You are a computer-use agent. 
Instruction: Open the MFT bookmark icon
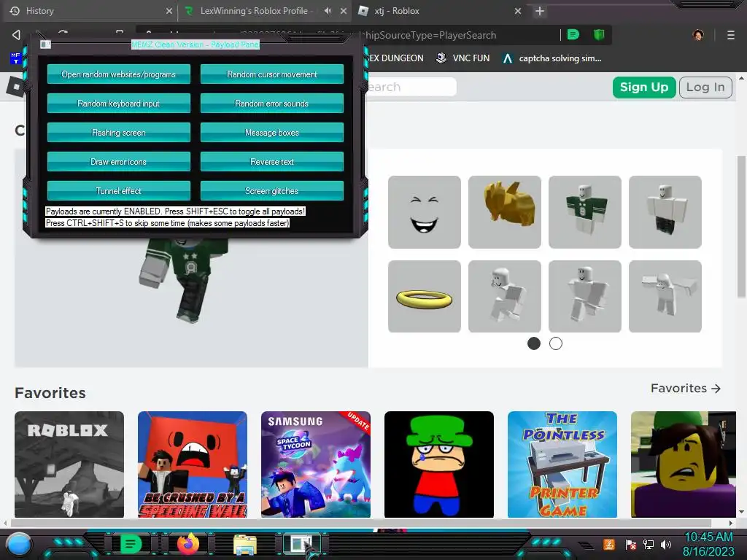pos(15,58)
